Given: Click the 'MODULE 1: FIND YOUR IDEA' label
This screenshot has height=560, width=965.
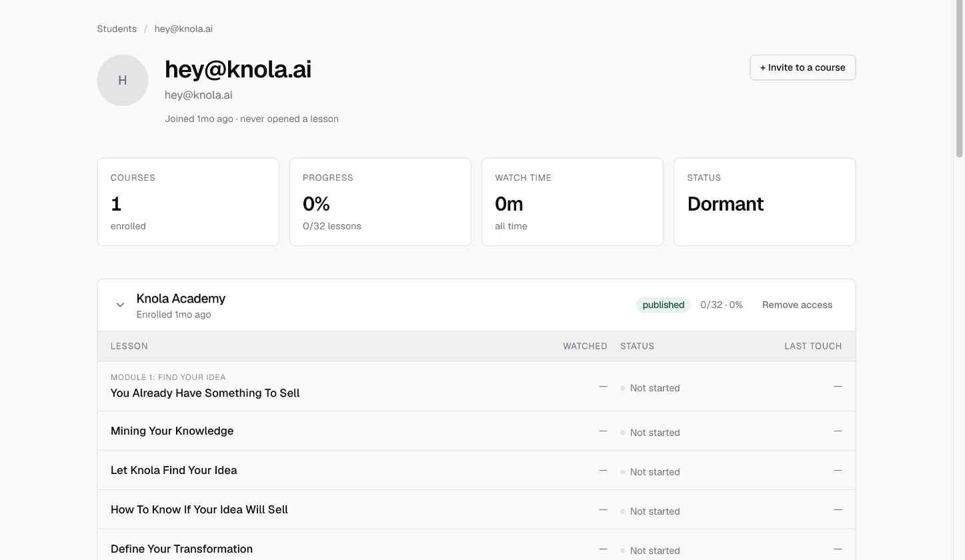Looking at the screenshot, I should click(x=168, y=377).
